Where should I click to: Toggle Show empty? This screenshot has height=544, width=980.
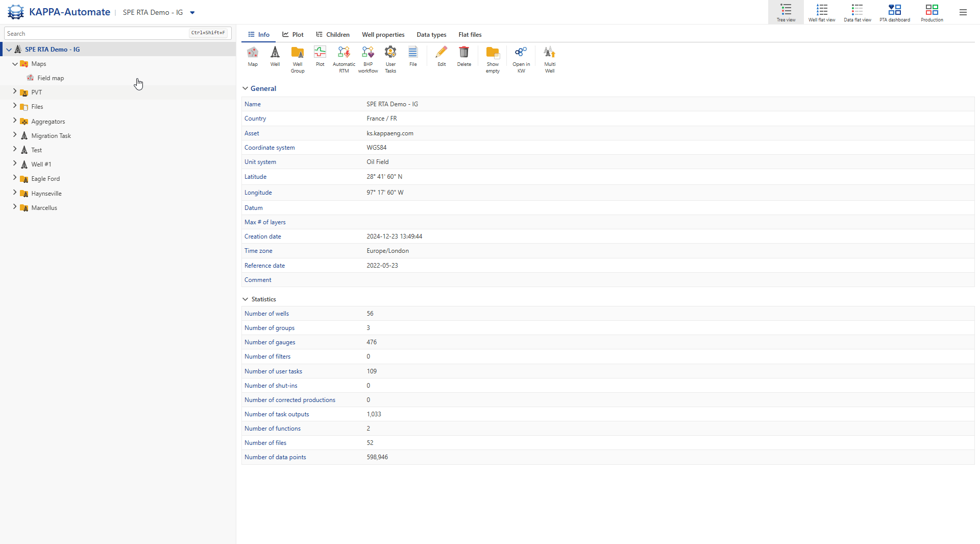click(x=493, y=52)
